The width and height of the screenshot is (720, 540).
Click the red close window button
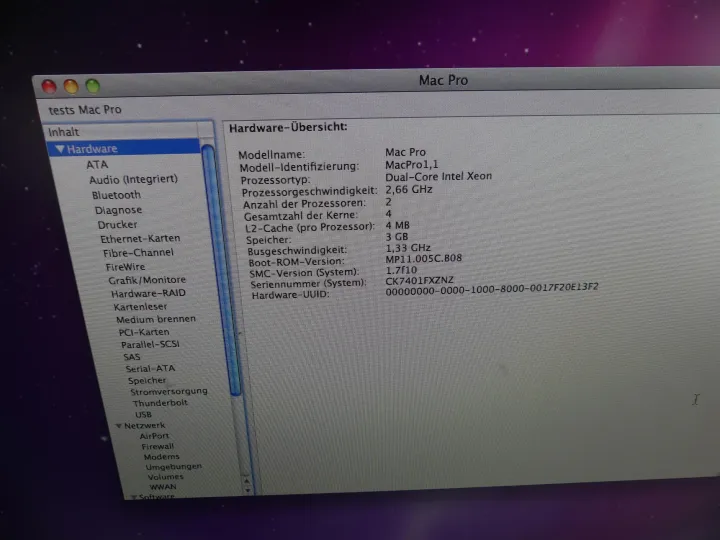coord(49,86)
